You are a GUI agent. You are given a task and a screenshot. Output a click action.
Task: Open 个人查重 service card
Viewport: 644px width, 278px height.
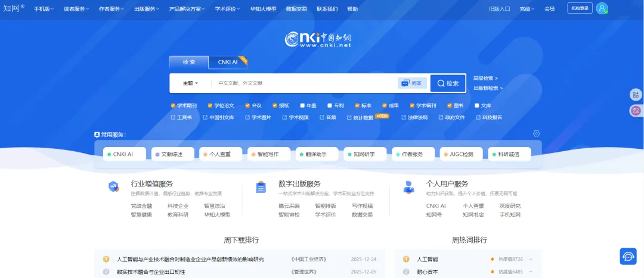click(x=221, y=154)
